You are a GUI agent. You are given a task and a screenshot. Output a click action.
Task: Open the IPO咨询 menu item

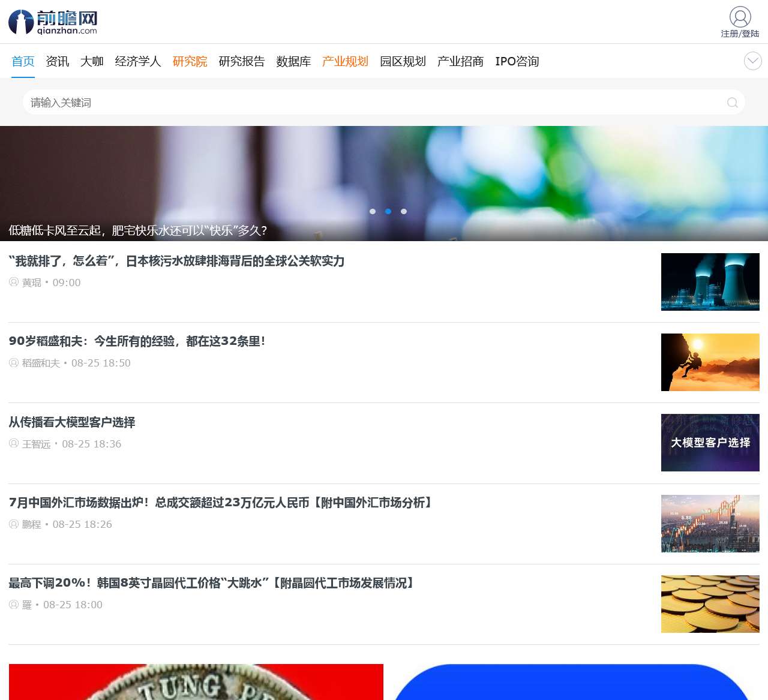click(517, 61)
